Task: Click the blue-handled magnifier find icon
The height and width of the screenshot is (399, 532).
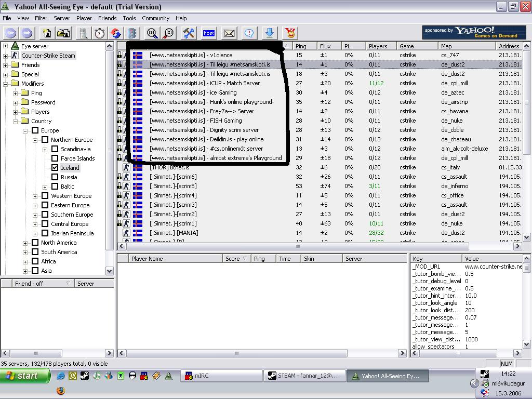Action: (x=152, y=33)
